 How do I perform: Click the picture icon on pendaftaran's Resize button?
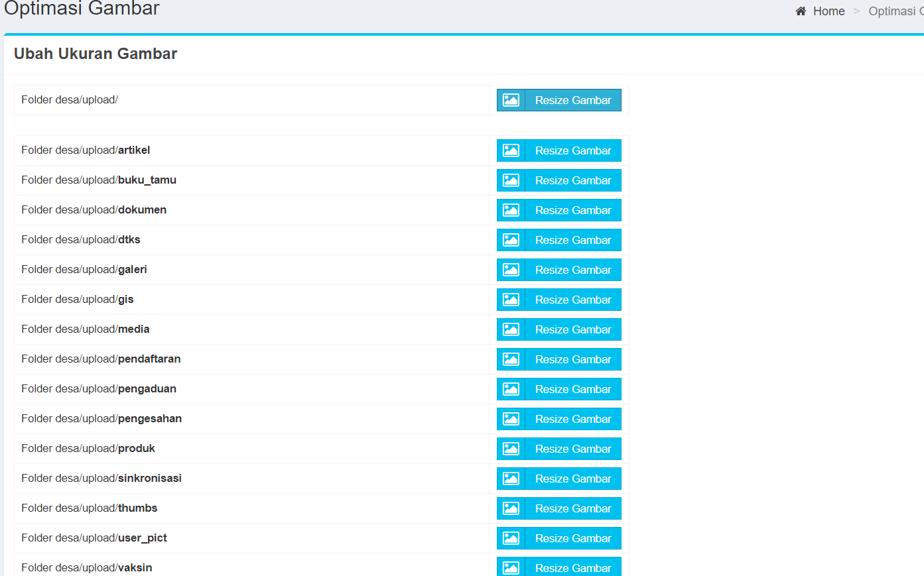[511, 359]
